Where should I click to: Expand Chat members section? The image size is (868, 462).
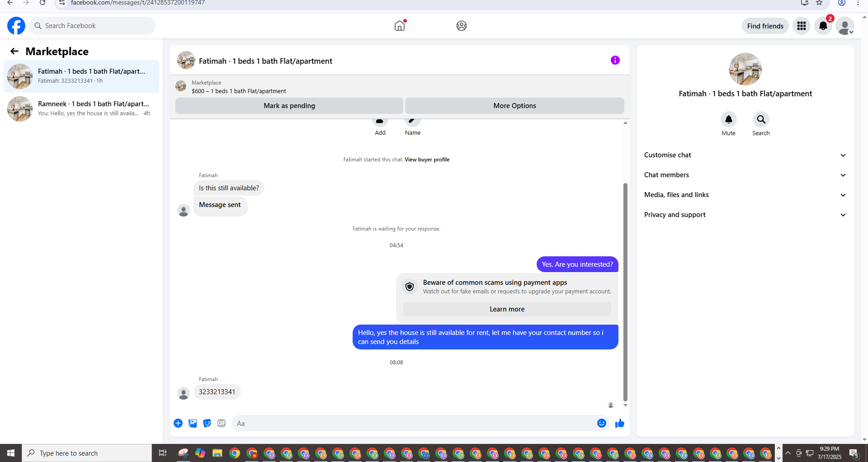tap(745, 175)
